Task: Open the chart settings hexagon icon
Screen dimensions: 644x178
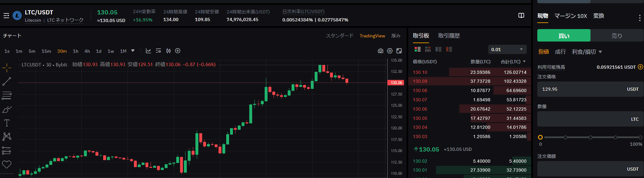Action: coord(390,51)
